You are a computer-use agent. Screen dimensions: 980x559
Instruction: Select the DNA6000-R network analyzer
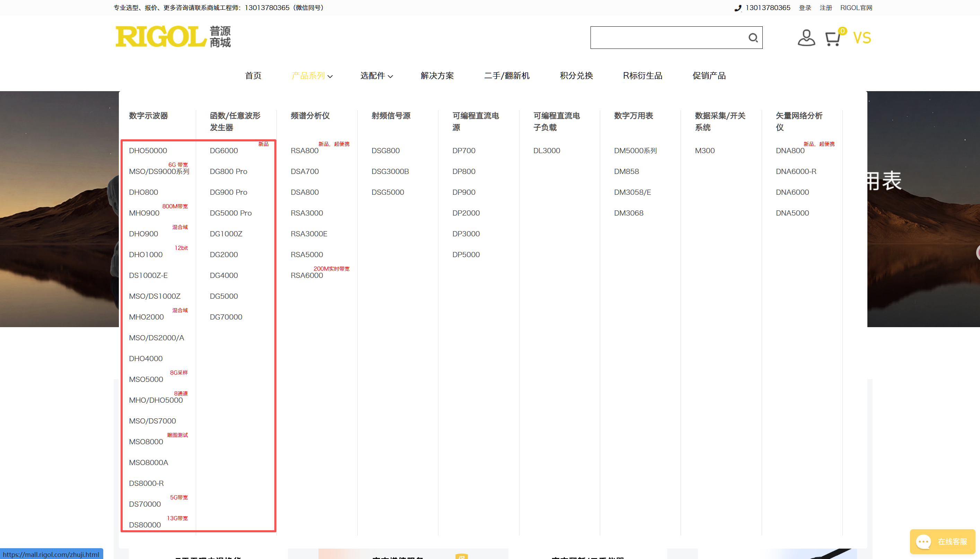[x=796, y=171]
